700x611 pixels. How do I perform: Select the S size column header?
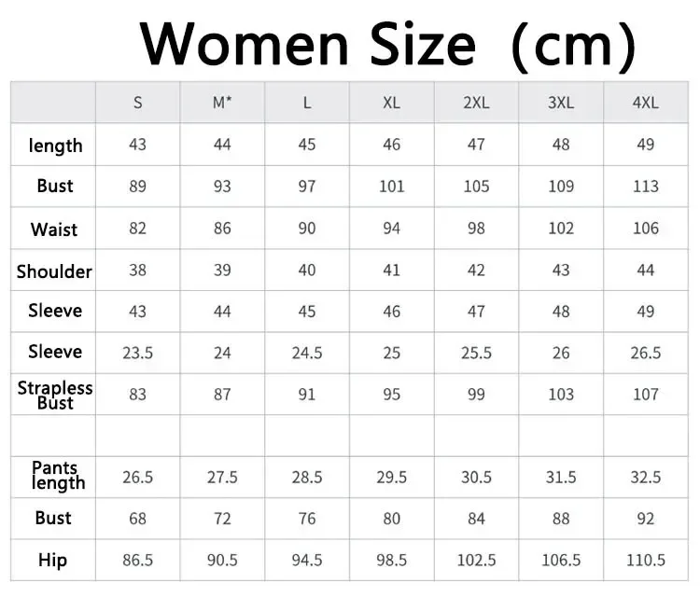[137, 103]
